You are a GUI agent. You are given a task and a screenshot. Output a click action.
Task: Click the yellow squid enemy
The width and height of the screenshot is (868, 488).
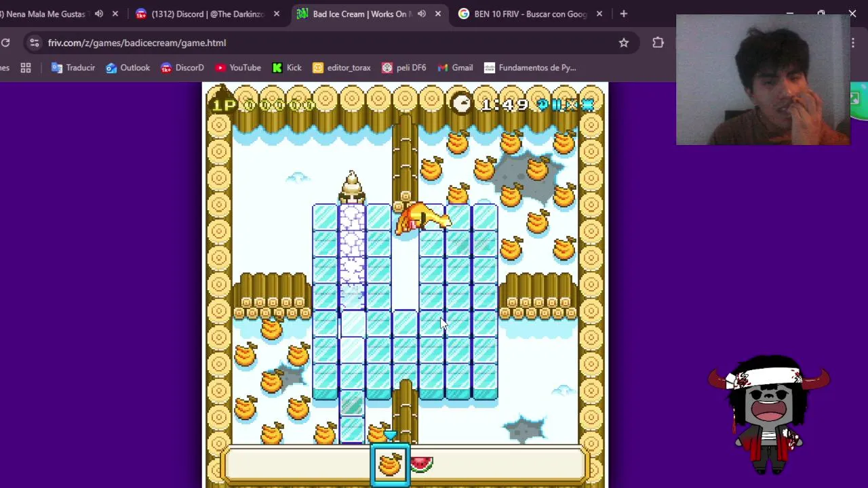click(x=422, y=218)
